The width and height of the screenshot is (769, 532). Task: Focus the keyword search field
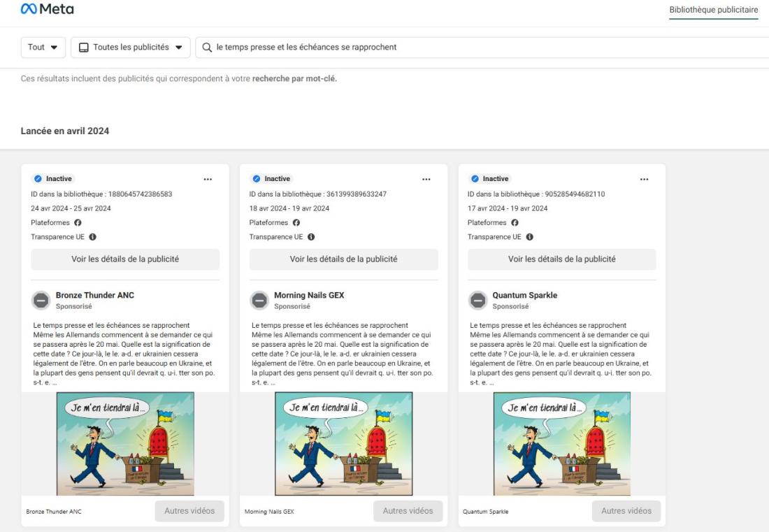tap(482, 47)
